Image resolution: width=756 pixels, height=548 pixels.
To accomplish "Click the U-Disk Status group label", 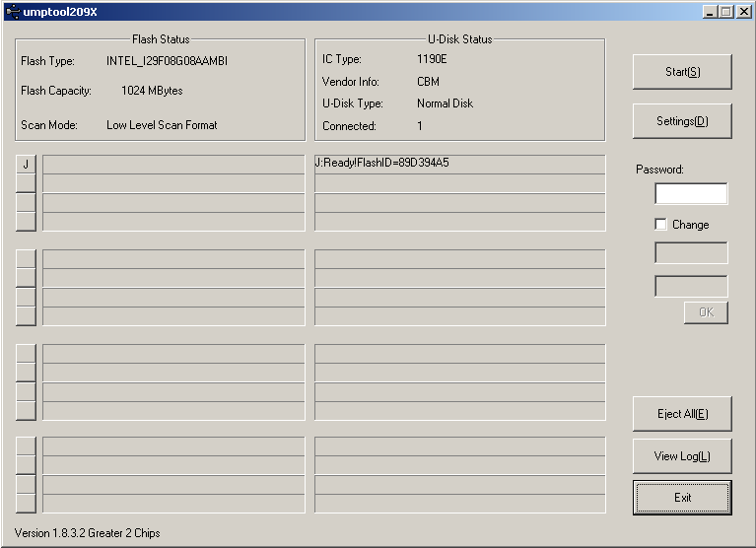I will (x=460, y=39).
